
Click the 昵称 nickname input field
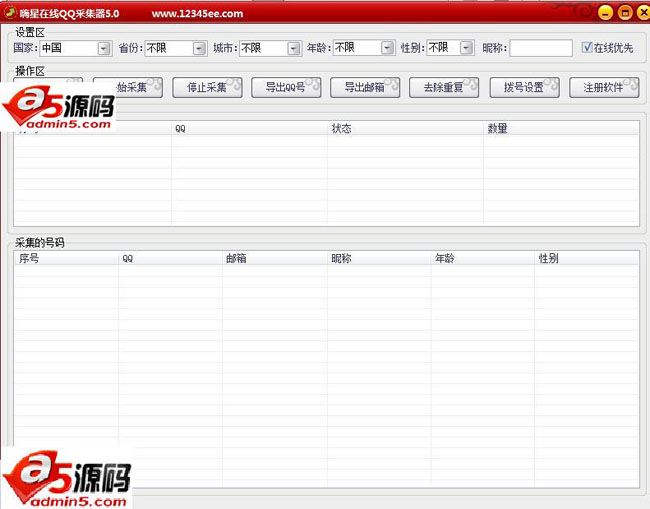(541, 48)
